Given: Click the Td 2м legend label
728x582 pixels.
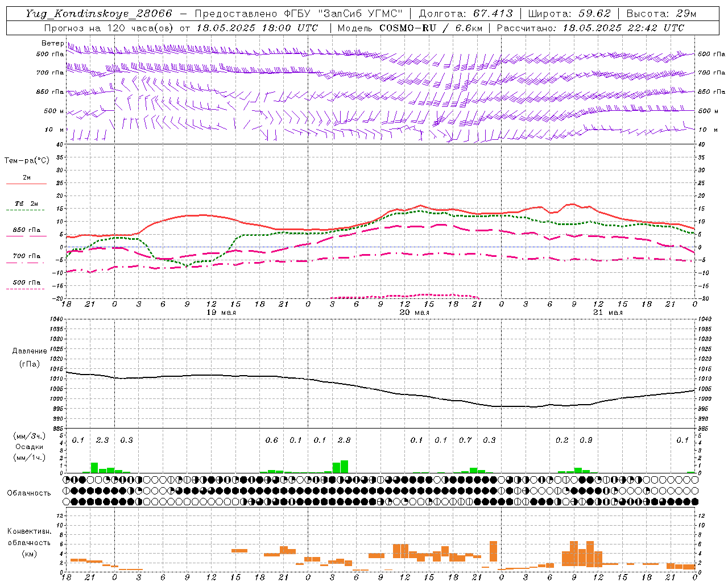Looking at the screenshot, I should coord(27,203).
